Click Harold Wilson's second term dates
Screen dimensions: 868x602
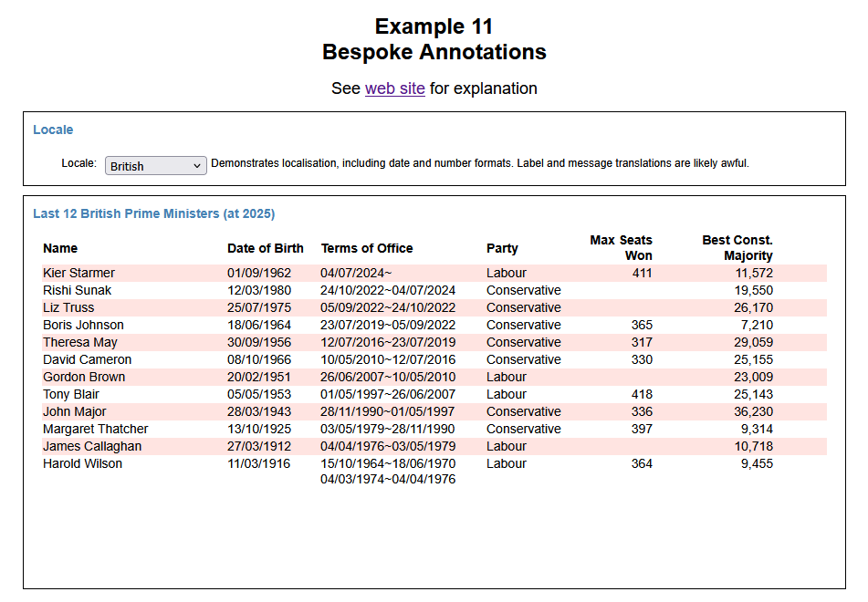[x=388, y=480]
